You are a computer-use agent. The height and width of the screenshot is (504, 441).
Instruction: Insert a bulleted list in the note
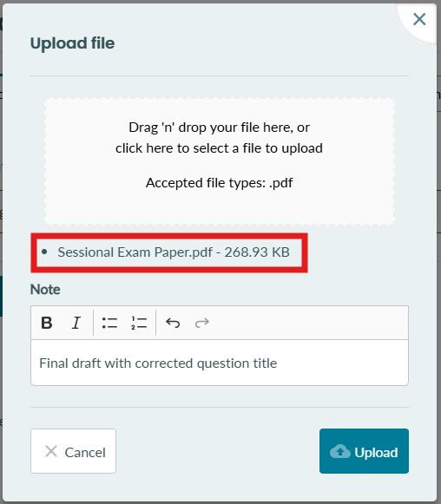click(x=109, y=323)
